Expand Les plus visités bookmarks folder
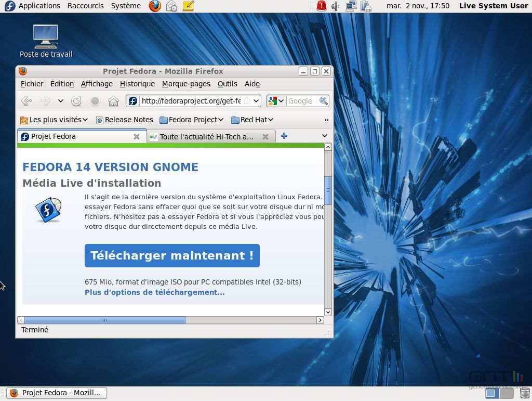The image size is (532, 401). tap(54, 120)
